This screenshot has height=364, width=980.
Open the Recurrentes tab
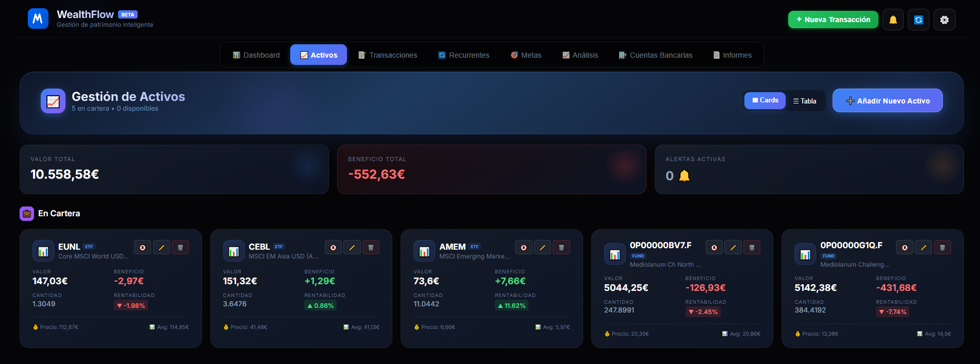[463, 55]
